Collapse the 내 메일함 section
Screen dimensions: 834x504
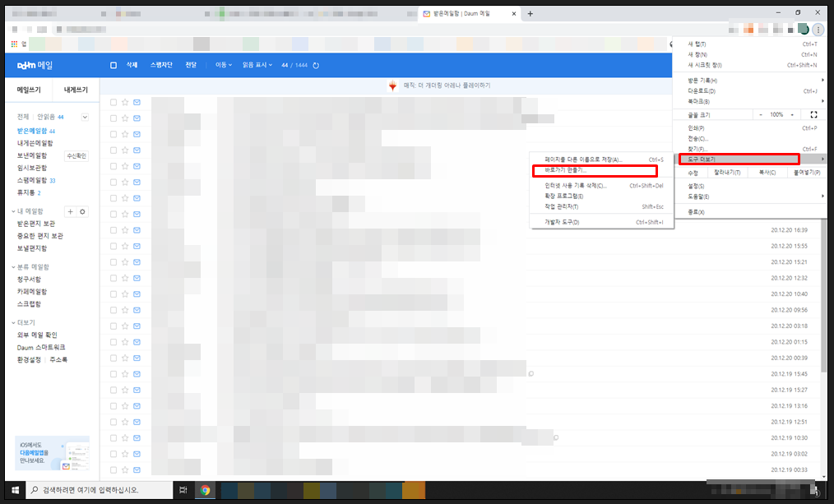(x=13, y=211)
